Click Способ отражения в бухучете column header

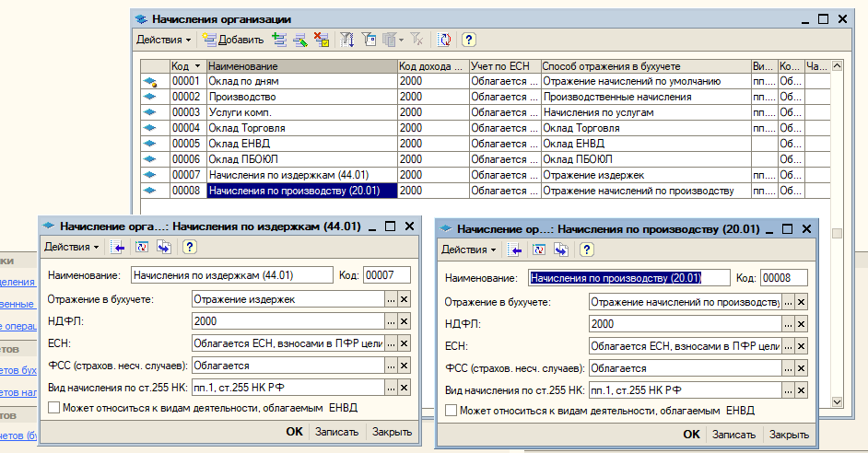pyautogui.click(x=646, y=66)
